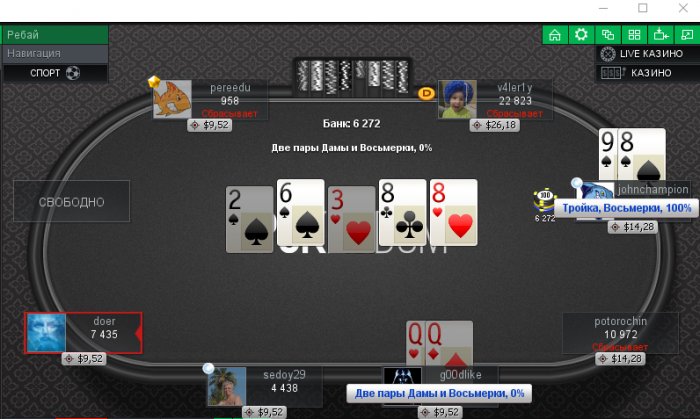Open settings via the gear icon
The image size is (700, 419).
pos(581,35)
